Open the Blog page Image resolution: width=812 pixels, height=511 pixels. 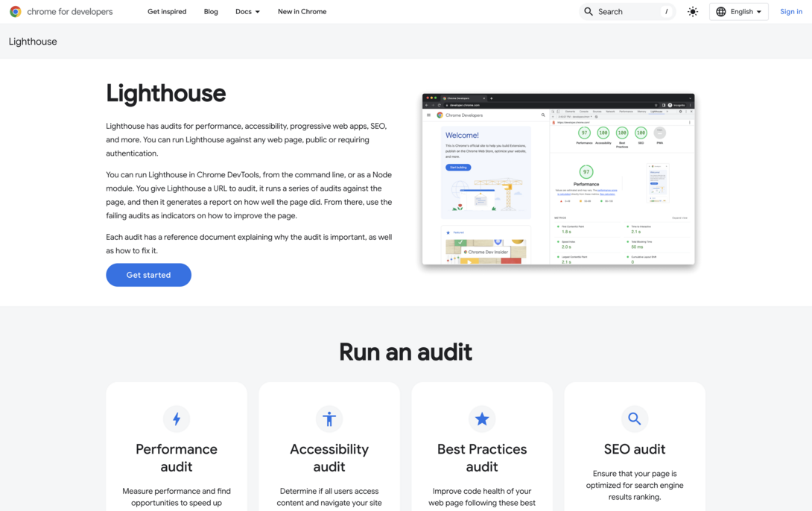[211, 11]
